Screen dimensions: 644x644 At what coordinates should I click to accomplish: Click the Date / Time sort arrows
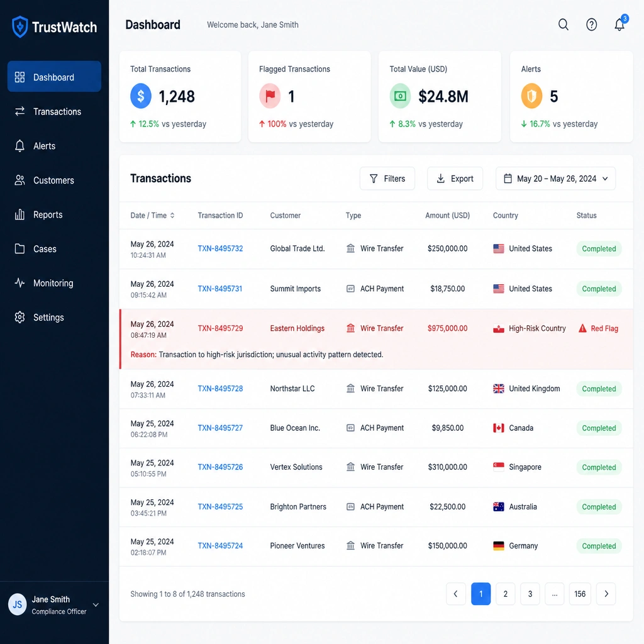172,215
